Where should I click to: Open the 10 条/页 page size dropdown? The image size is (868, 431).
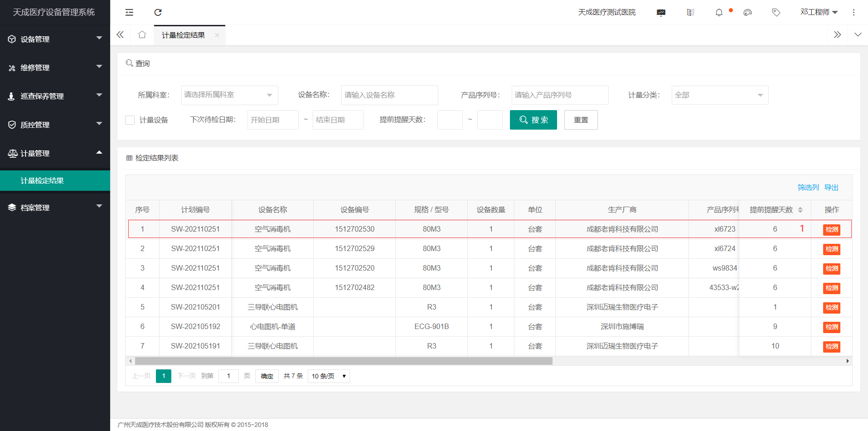click(x=329, y=376)
